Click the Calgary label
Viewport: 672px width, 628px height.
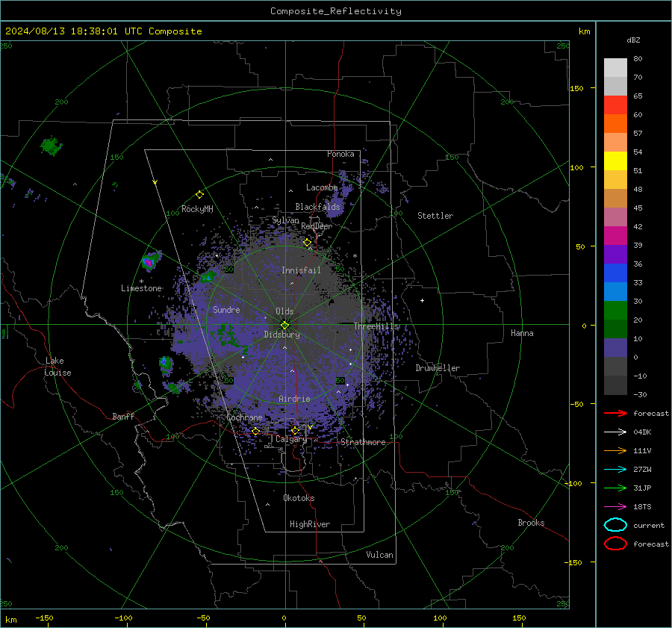tap(291, 439)
